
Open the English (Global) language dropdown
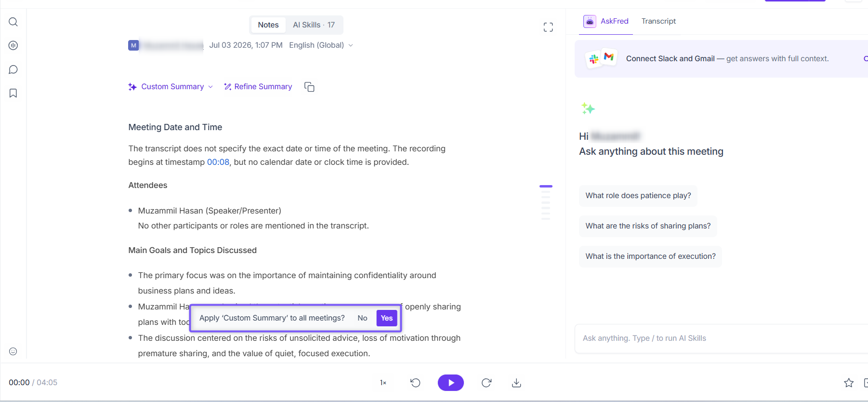click(321, 45)
